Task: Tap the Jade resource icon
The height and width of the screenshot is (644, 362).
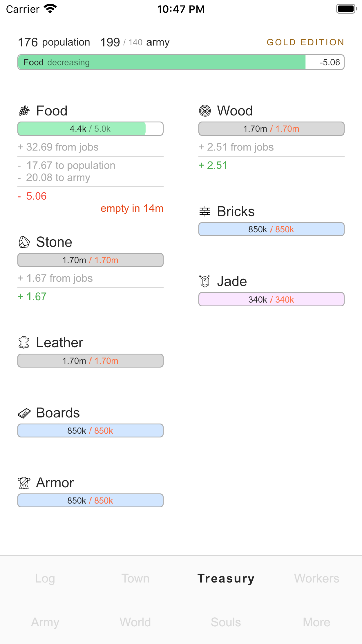Action: 205,281
